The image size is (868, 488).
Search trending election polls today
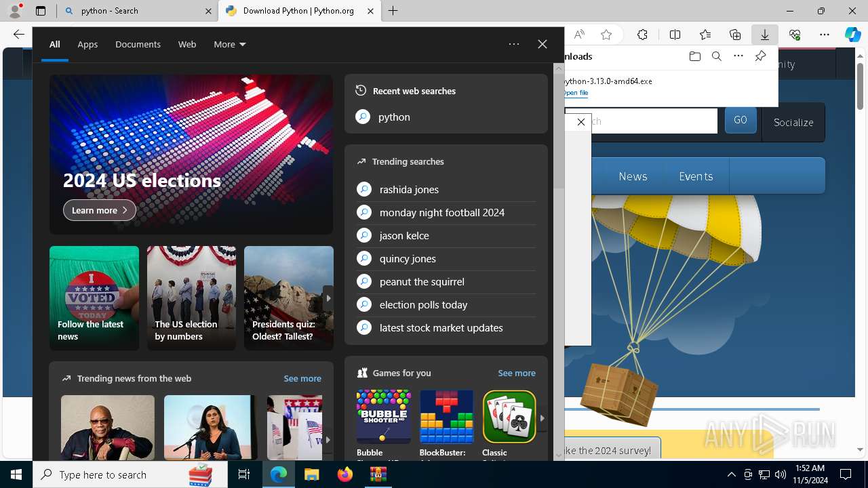tap(446, 304)
